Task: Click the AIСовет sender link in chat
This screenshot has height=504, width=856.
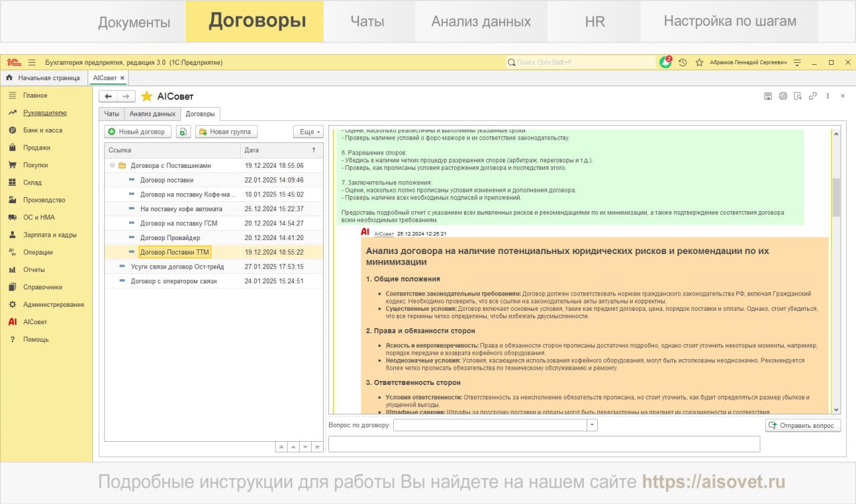Action: tap(384, 234)
